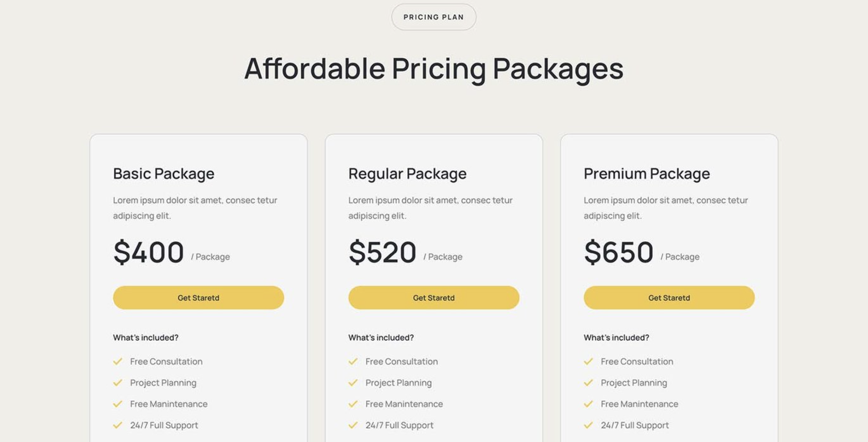Click Regular Package's 24/7 Full Support checkmark
The image size is (868, 442).
click(353, 425)
